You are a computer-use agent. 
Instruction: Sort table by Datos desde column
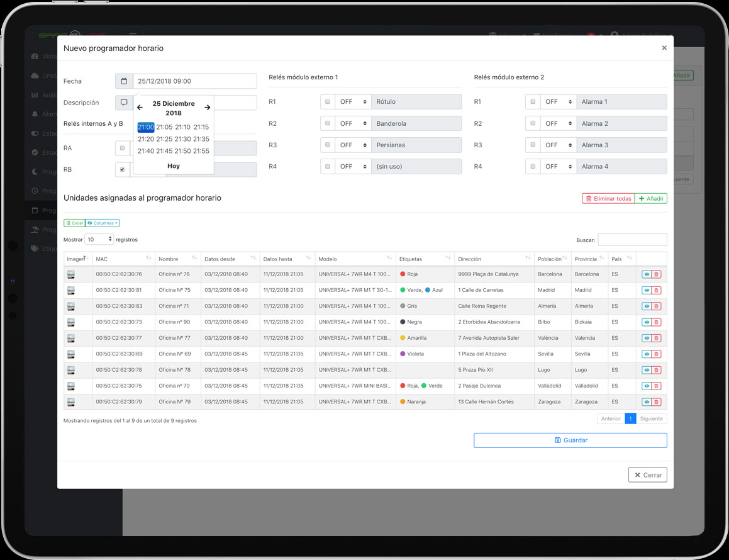pos(230,259)
